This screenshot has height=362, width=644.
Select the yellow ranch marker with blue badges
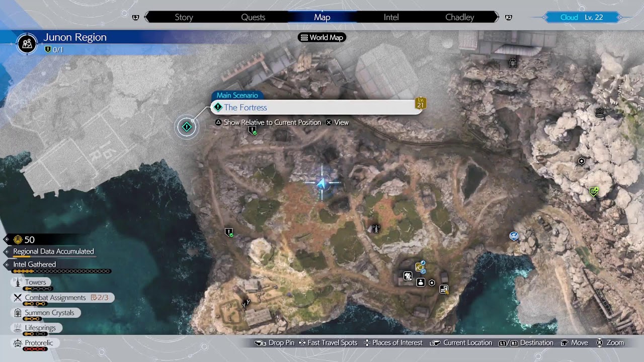[420, 266]
